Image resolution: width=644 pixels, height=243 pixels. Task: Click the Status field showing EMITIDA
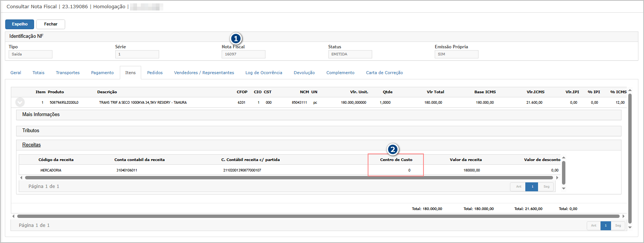pyautogui.click(x=350, y=54)
